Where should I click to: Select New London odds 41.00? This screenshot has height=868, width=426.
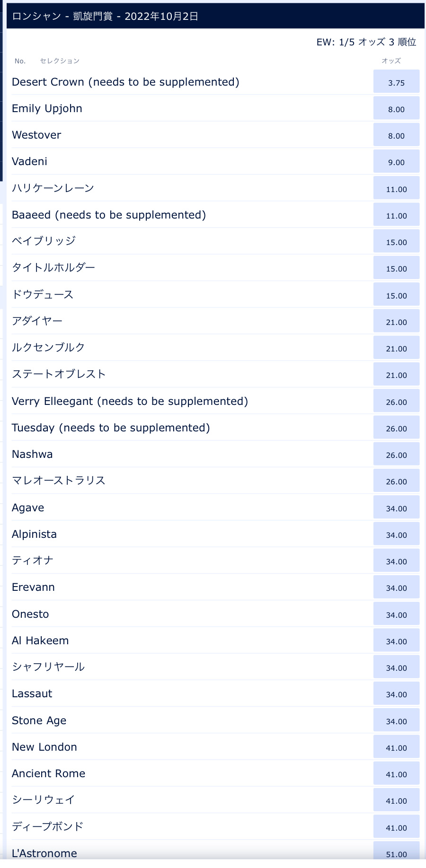[x=396, y=746]
